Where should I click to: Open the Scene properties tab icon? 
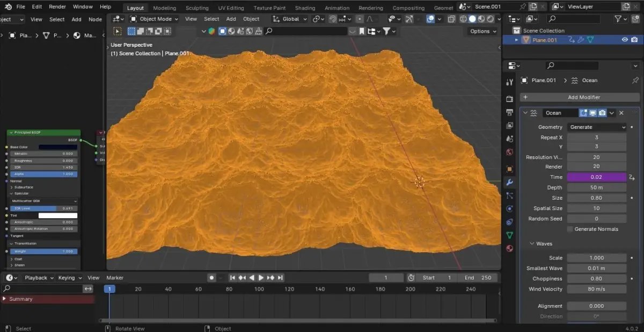click(510, 139)
